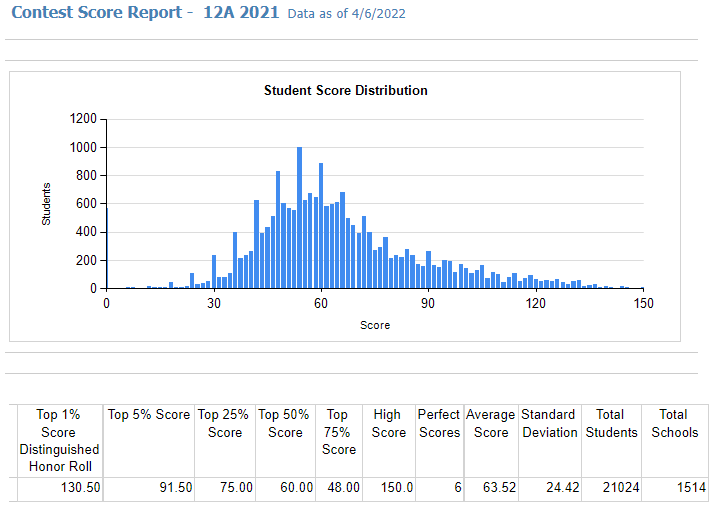Click the 150 tick on the x-axis
Screen dimensions: 715x510
(x=643, y=304)
